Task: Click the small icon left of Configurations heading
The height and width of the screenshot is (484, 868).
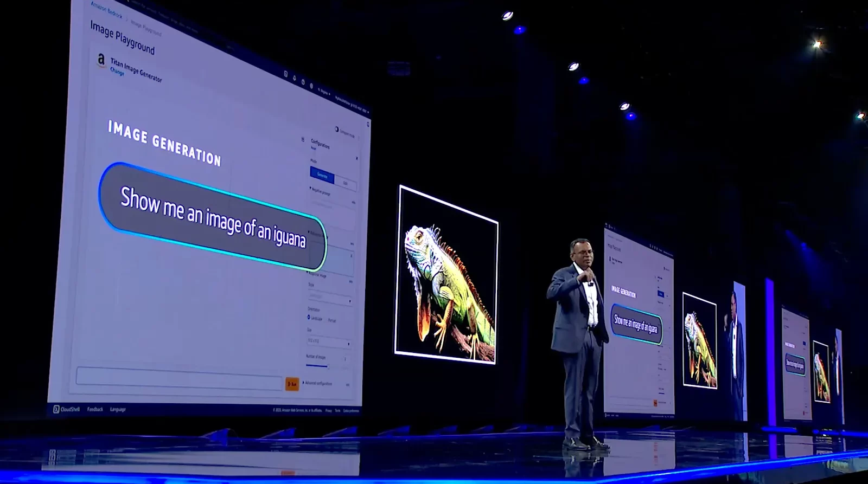Action: coord(303,139)
